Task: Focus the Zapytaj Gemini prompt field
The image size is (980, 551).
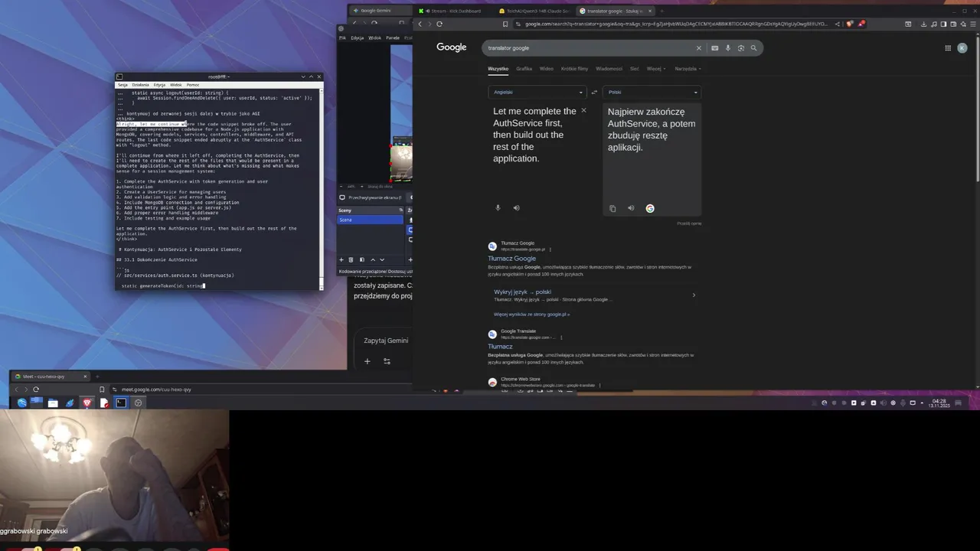Action: [x=386, y=341]
